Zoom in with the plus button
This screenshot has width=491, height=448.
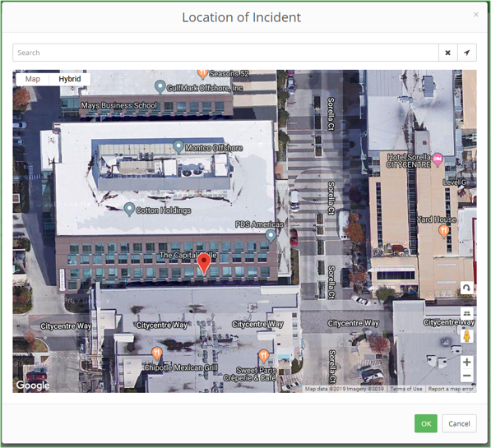466,363
